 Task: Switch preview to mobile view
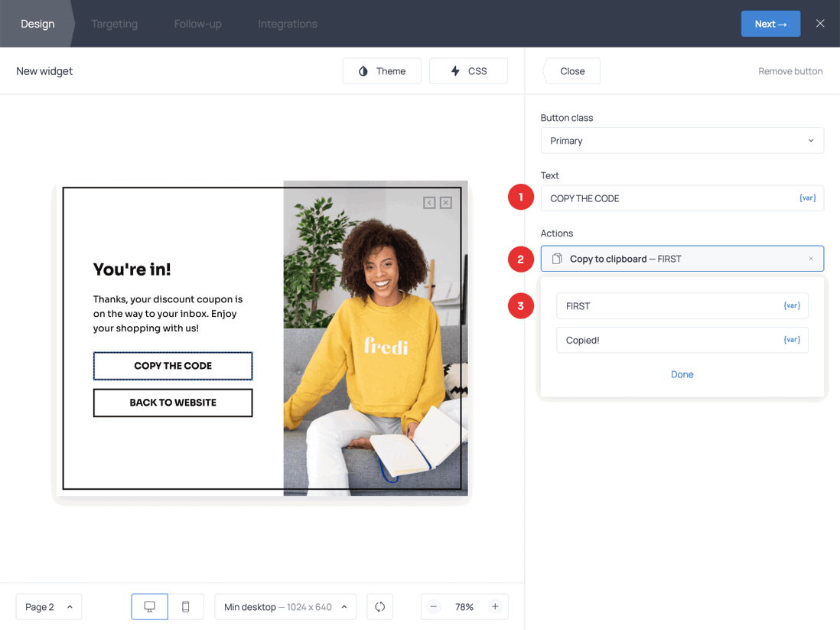coord(185,606)
